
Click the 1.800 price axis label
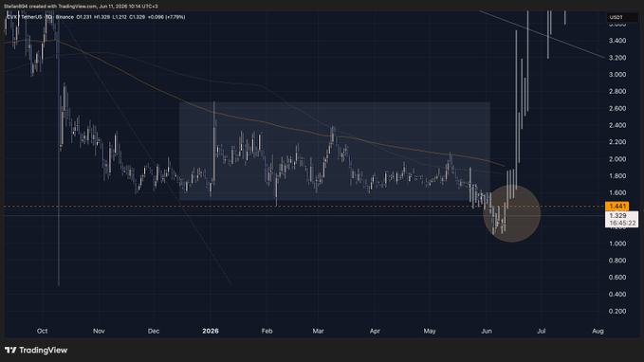point(617,176)
